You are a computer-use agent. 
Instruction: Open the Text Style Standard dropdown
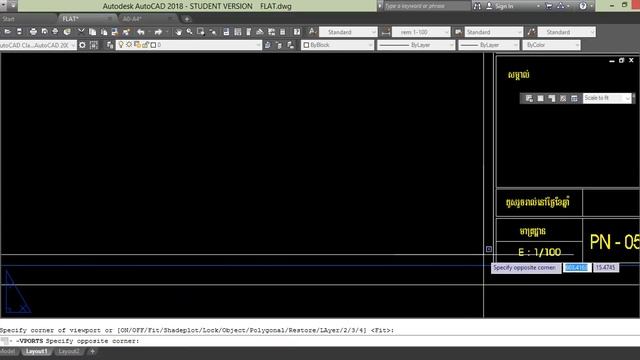point(348,32)
